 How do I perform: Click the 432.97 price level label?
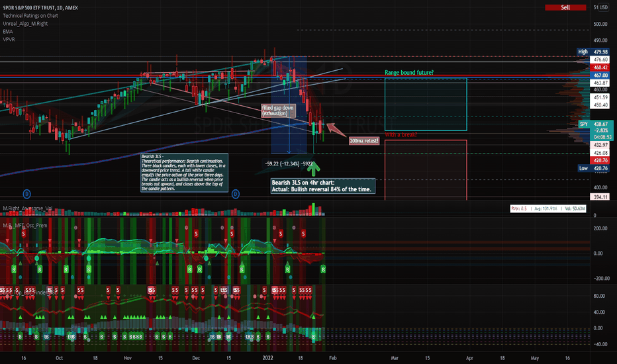click(600, 145)
